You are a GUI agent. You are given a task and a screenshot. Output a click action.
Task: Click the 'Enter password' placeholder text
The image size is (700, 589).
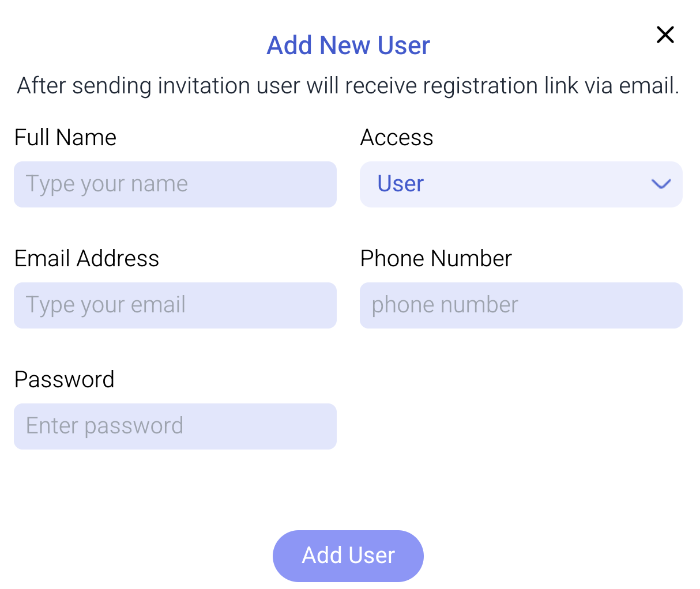104,426
